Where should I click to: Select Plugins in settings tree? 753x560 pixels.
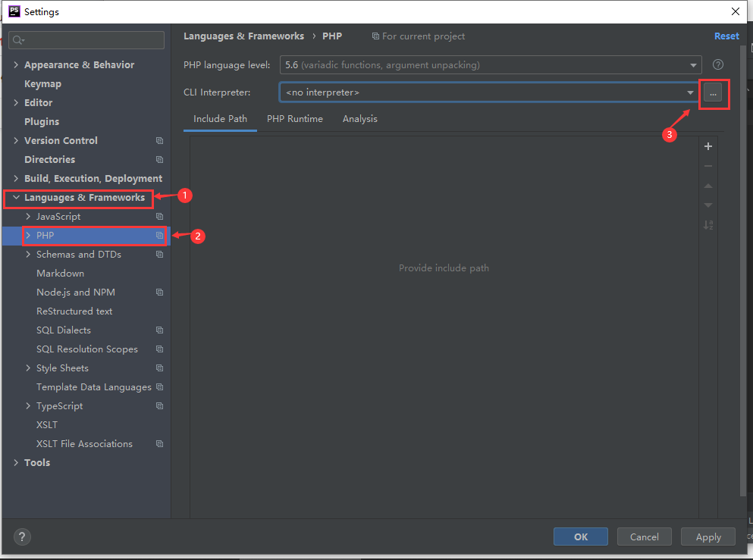pyautogui.click(x=42, y=122)
